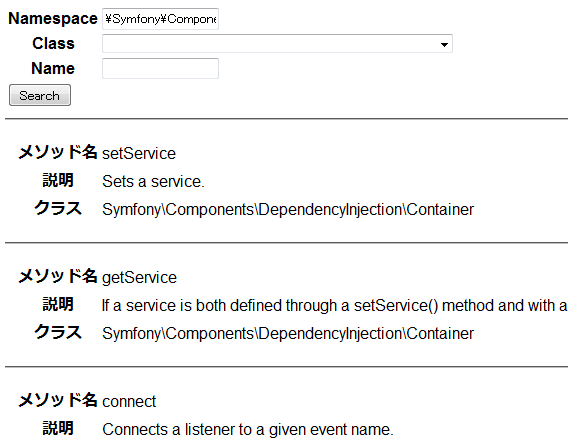This screenshot has height=445, width=568.
Task: Select the getService method name
Action: click(139, 278)
